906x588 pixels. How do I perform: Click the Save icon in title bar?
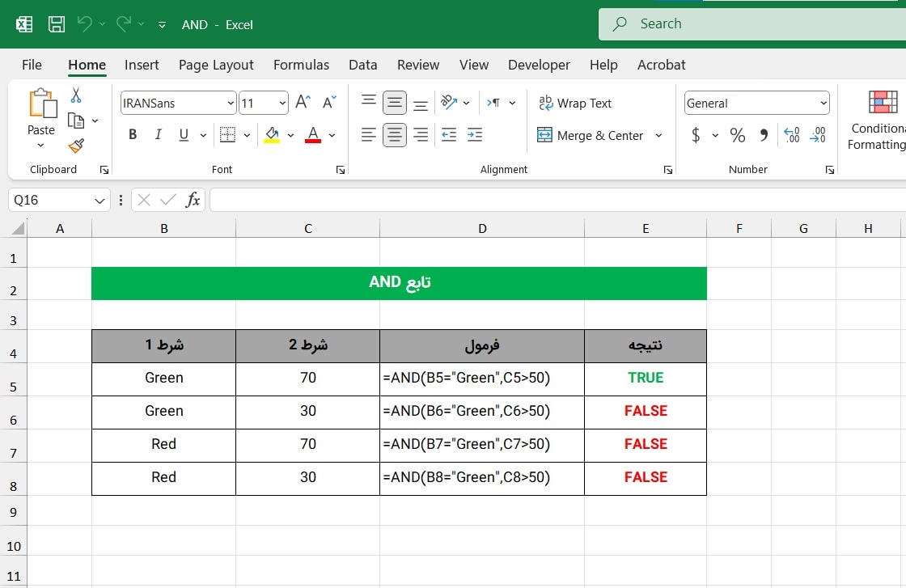coord(57,24)
